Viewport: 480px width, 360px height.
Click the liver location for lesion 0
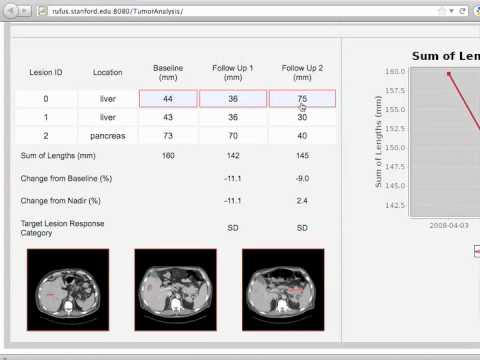pyautogui.click(x=108, y=99)
